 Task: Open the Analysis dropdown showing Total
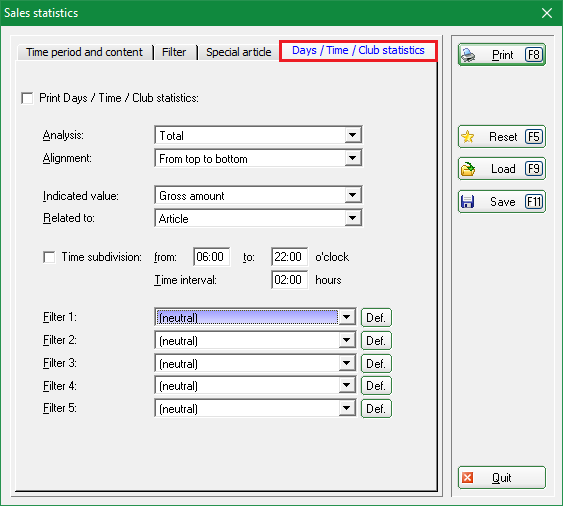pos(259,135)
